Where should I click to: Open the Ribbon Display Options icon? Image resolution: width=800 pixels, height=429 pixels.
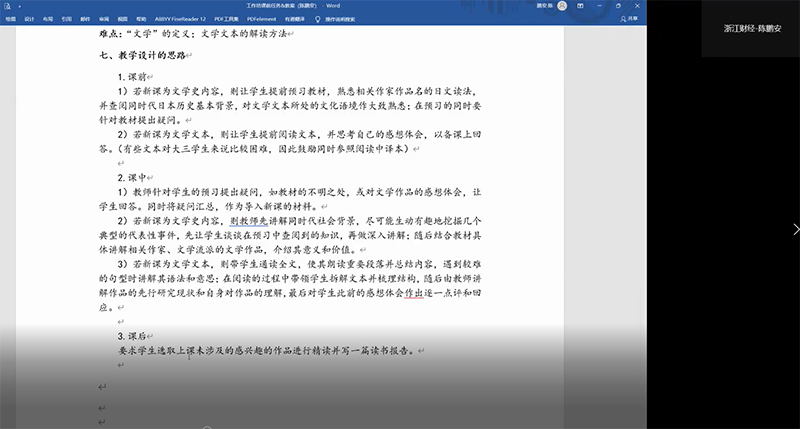[x=581, y=5]
